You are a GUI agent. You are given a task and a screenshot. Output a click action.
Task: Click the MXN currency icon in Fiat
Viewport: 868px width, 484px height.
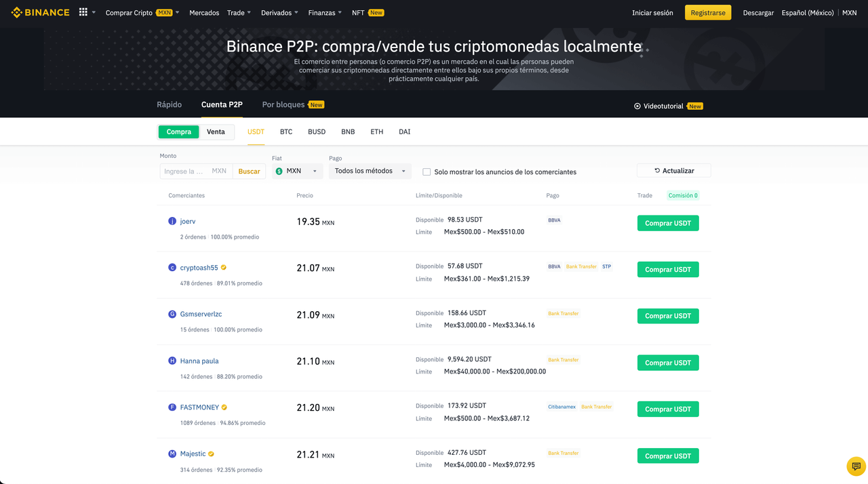pos(279,171)
